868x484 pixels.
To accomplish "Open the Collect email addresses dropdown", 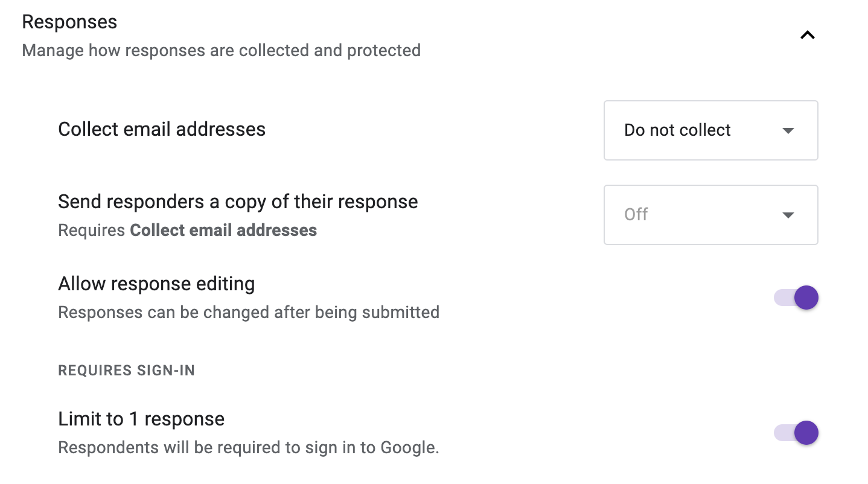I will pyautogui.click(x=710, y=130).
